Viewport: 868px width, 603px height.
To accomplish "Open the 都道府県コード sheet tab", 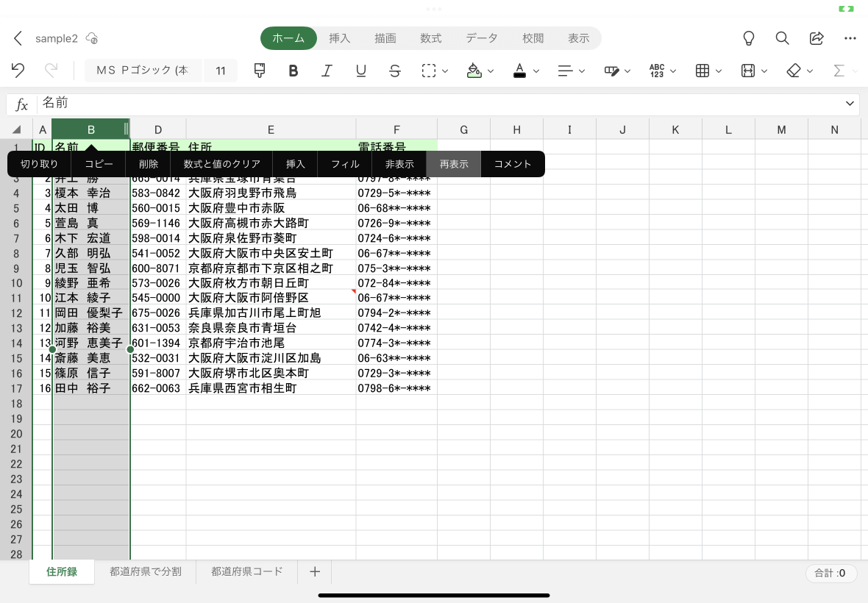I will tap(247, 571).
